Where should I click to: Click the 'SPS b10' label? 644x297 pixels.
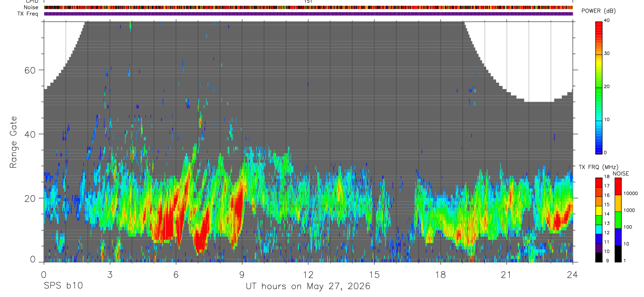pos(62,286)
